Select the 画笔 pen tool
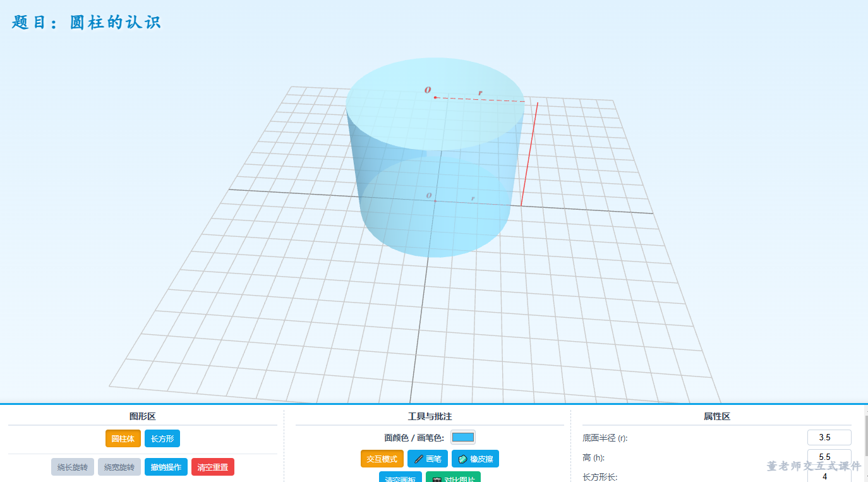 [x=428, y=459]
